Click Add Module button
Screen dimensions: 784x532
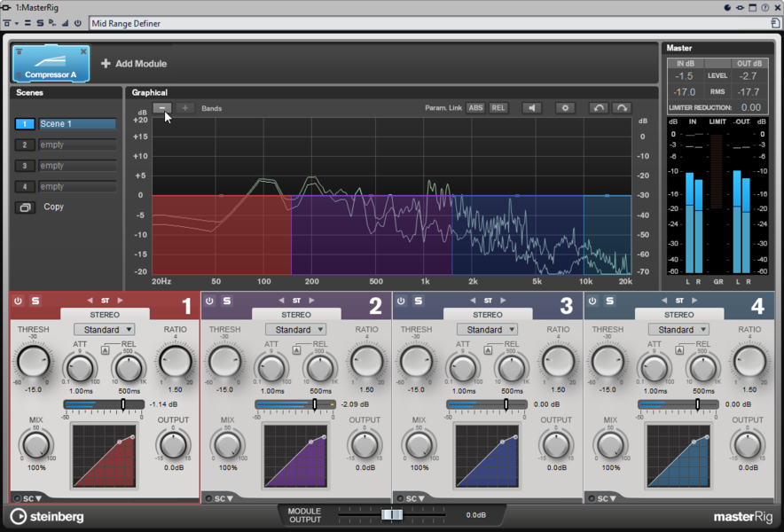[134, 64]
